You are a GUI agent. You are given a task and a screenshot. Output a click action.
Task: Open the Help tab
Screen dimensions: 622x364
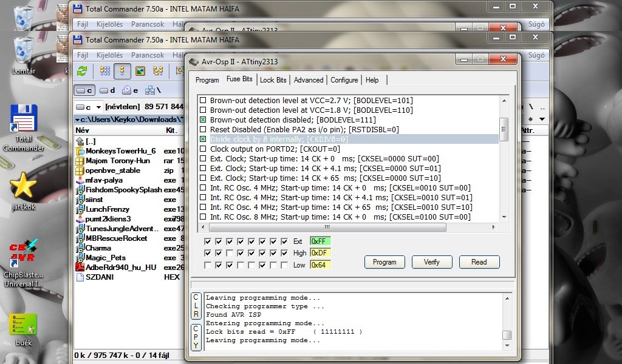click(x=372, y=80)
